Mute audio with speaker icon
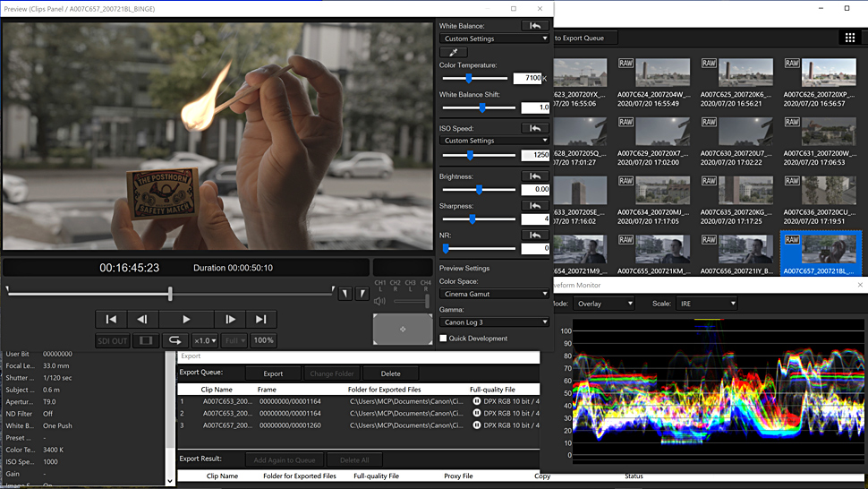Image resolution: width=868 pixels, height=489 pixels. [x=379, y=301]
